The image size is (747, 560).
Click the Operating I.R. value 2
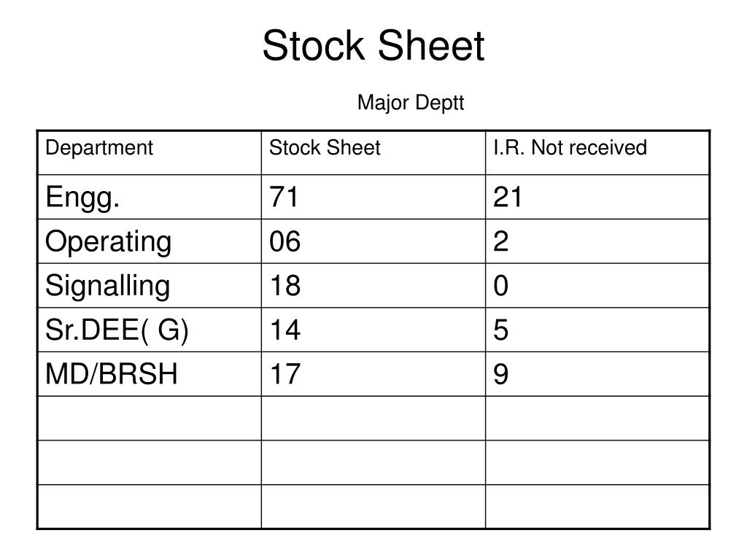pyautogui.click(x=500, y=241)
